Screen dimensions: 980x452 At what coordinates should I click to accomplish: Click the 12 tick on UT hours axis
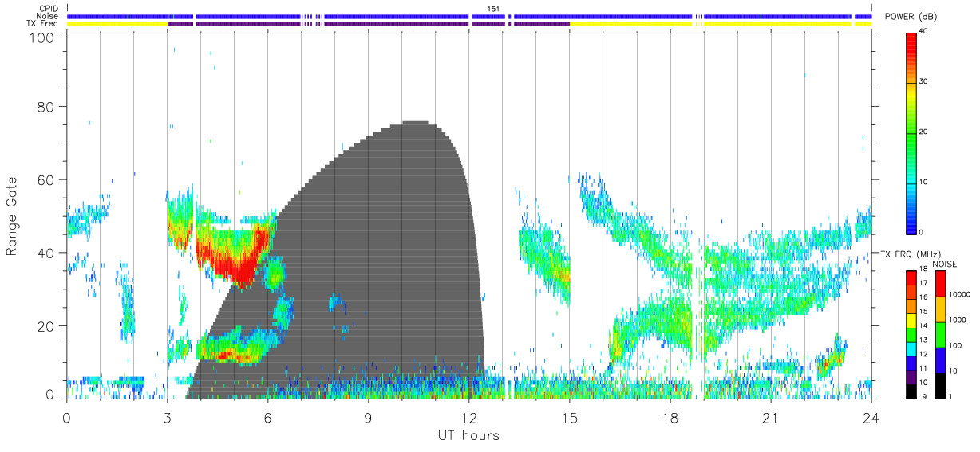tap(468, 418)
